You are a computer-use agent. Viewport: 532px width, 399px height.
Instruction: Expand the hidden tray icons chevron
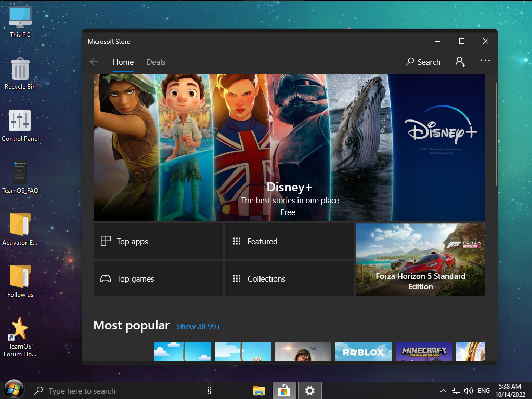(x=443, y=391)
